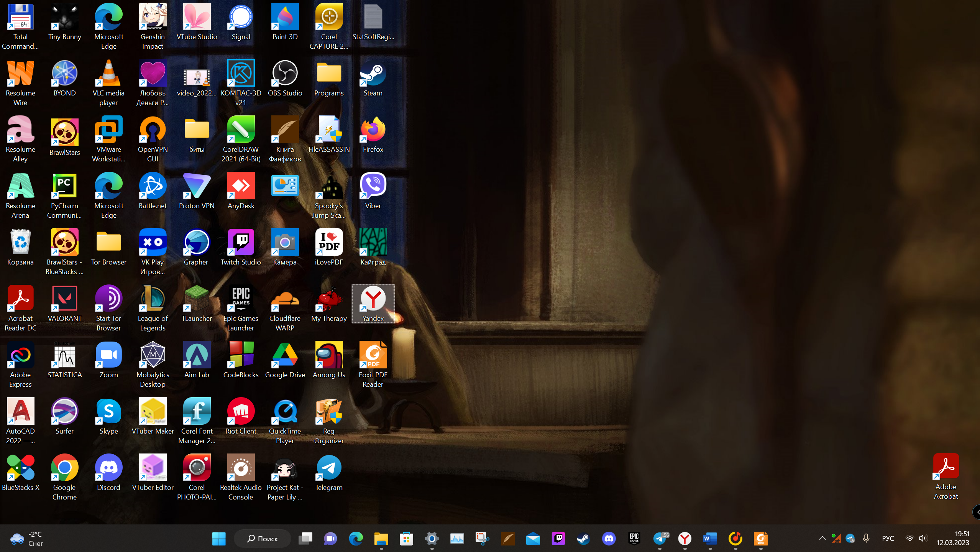
Task: Open Snipping Tool in taskbar
Action: (x=482, y=539)
